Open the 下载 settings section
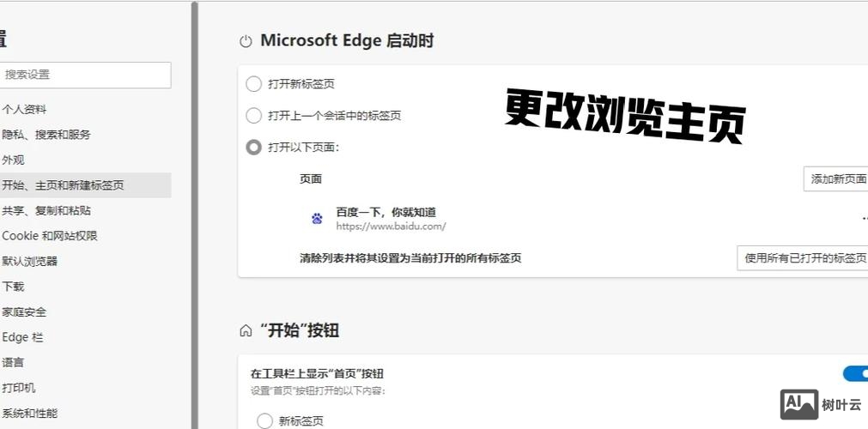 click(x=14, y=287)
